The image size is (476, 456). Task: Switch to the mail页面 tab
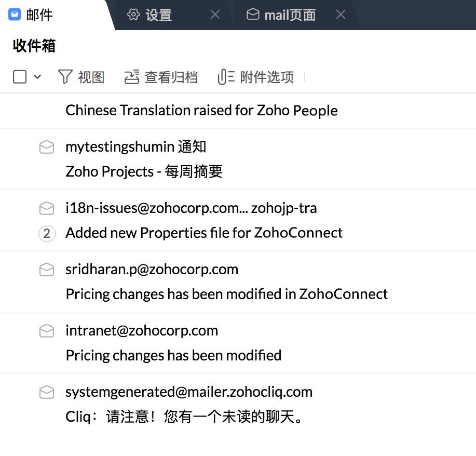click(290, 15)
